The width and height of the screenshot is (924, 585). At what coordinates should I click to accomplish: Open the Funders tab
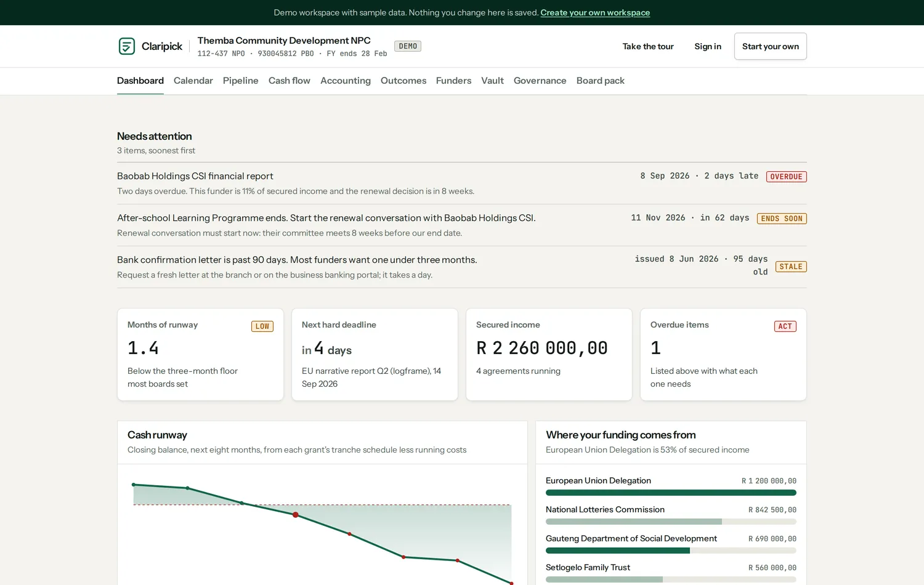pos(454,81)
